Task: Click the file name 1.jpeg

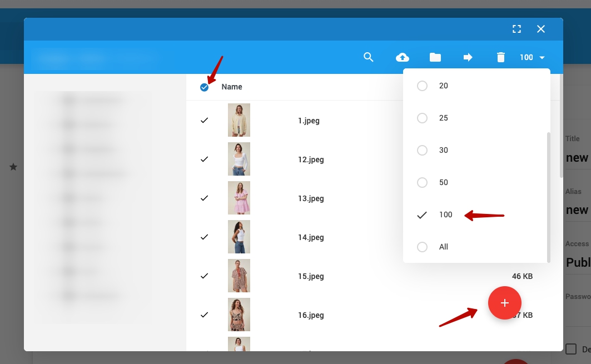Action: [309, 121]
